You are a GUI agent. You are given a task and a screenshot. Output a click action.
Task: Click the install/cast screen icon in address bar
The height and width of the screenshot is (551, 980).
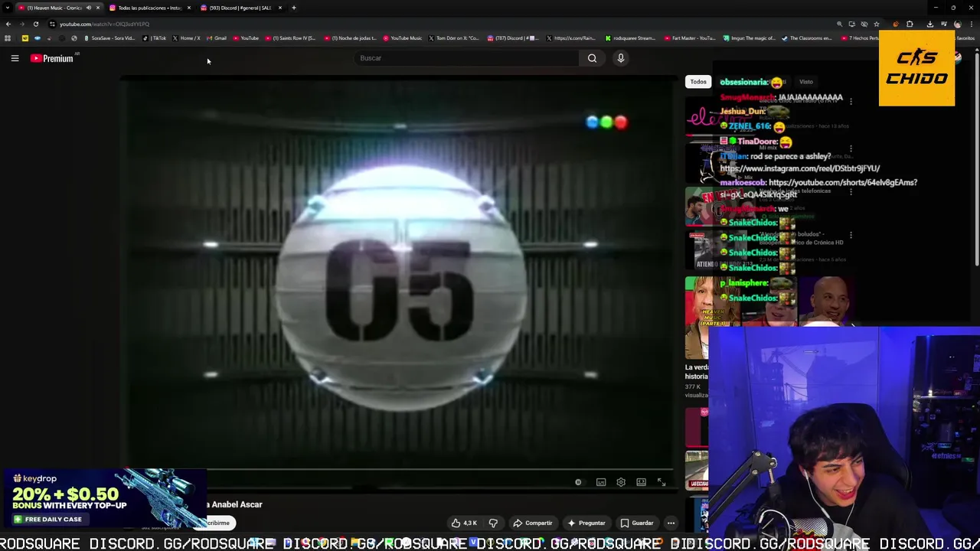(x=852, y=24)
